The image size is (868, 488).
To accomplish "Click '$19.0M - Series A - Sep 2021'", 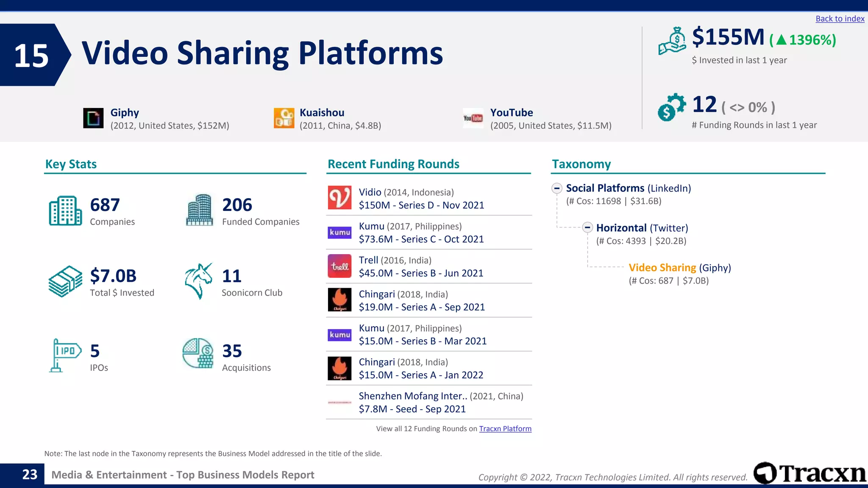I will [422, 307].
